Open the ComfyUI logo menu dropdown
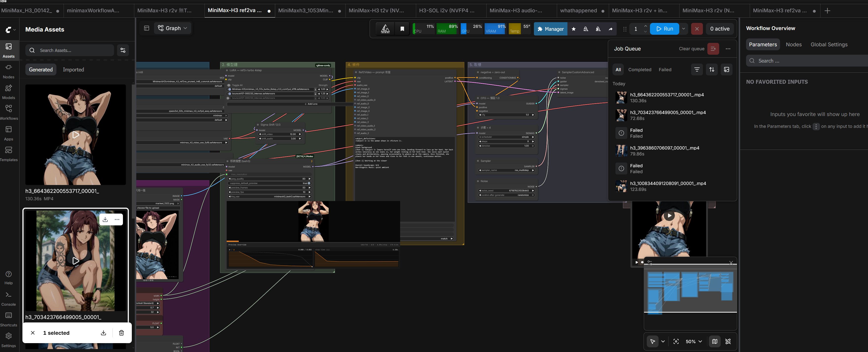The image size is (868, 352). 10,30
